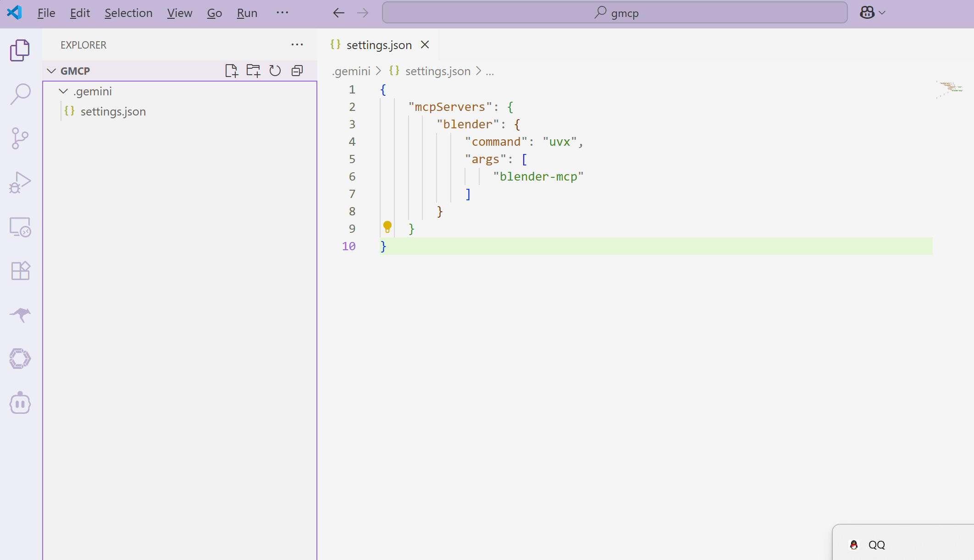Click the back navigation arrow

pos(338,13)
